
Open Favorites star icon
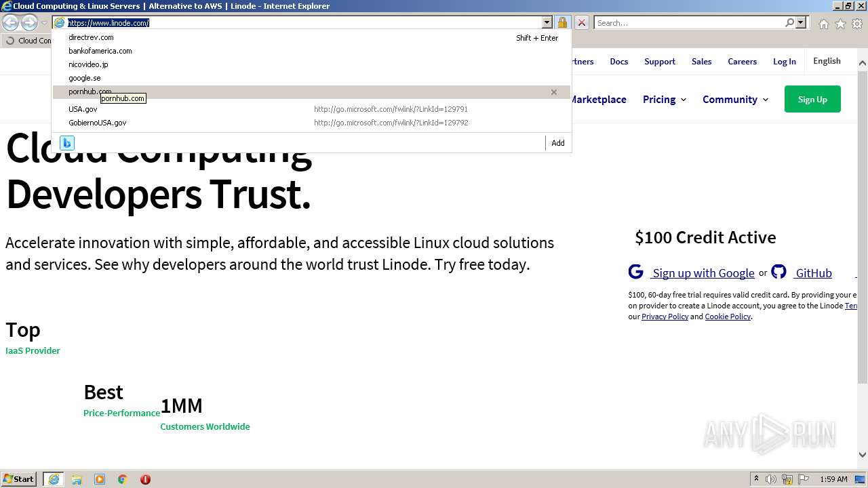click(x=840, y=24)
